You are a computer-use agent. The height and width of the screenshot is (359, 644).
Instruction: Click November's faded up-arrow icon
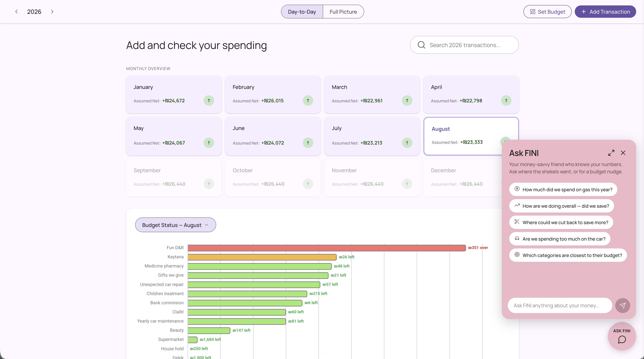click(407, 184)
